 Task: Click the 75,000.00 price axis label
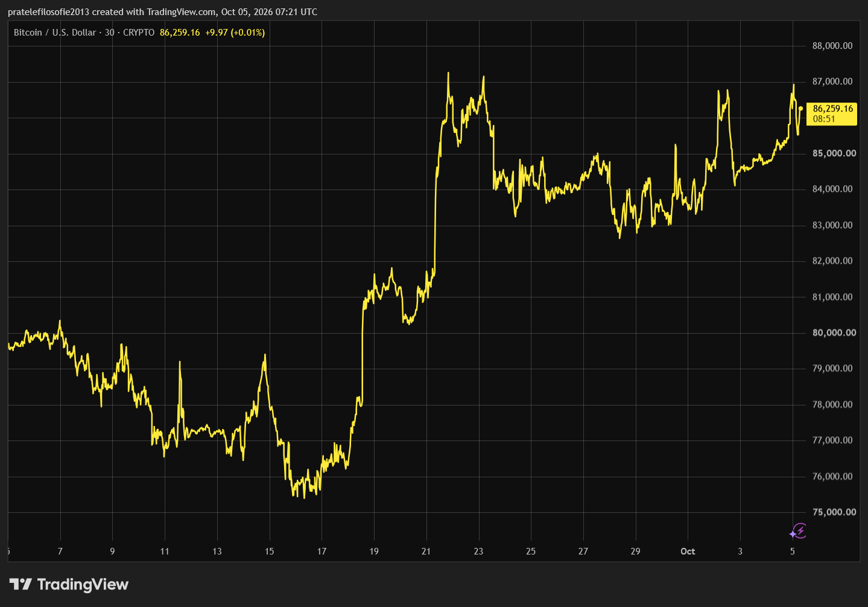(x=834, y=512)
